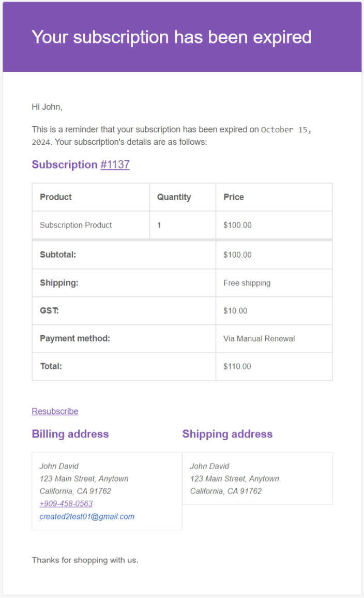Click the "Free shipping" value
This screenshot has width=364, height=598.
[x=247, y=283]
